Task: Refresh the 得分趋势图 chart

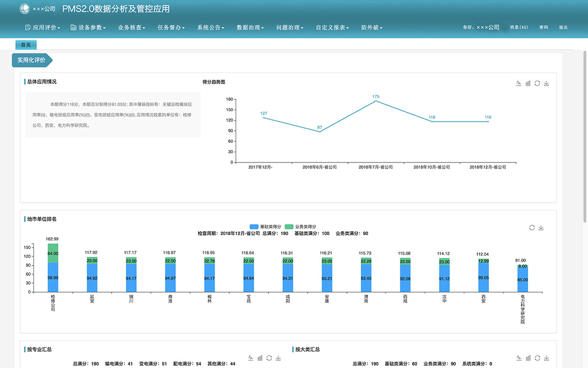Action: pos(537,83)
